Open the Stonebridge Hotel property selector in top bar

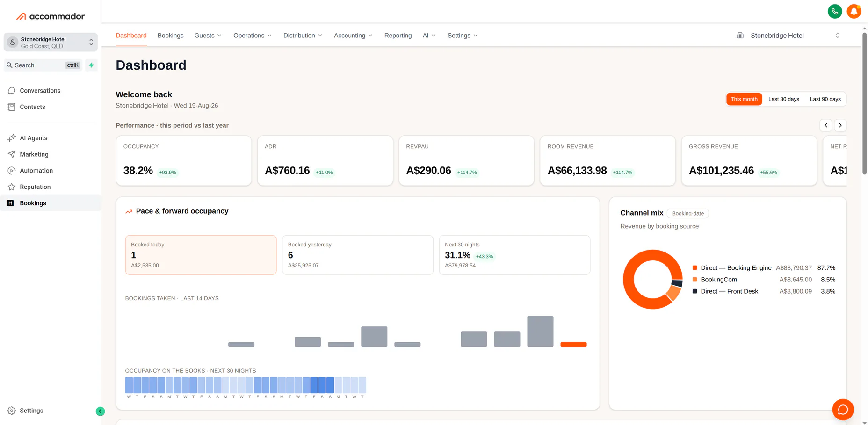coord(788,36)
